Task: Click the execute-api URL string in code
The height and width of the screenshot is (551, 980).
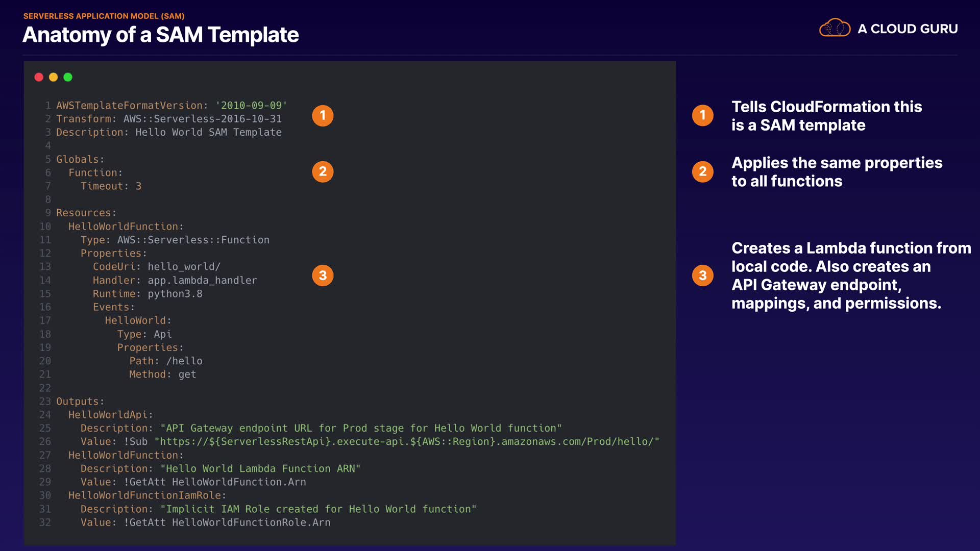Action: tap(407, 441)
